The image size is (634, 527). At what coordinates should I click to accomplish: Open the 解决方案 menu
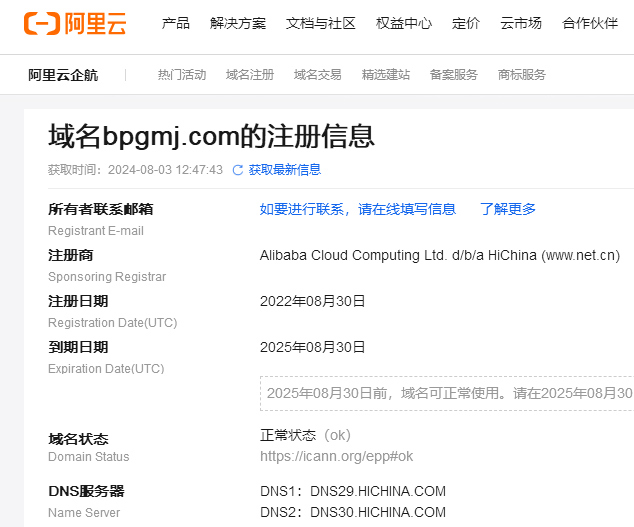(x=238, y=23)
